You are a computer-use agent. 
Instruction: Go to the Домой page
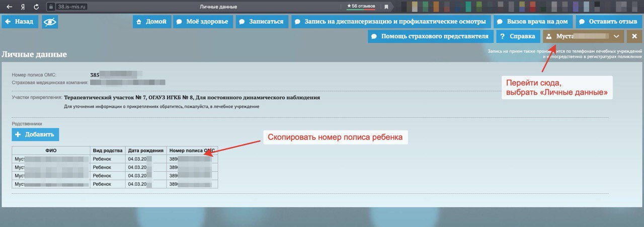point(151,22)
